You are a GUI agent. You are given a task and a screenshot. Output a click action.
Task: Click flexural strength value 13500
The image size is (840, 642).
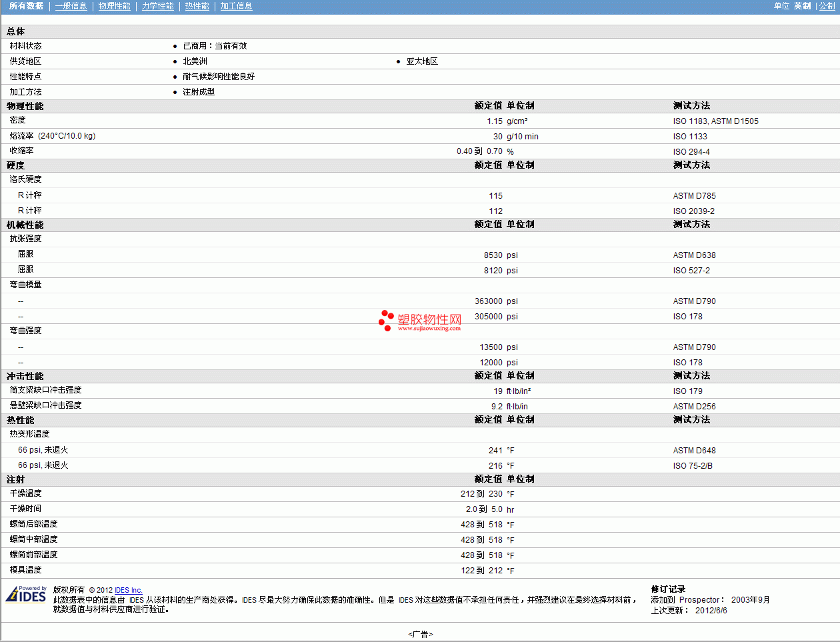tap(491, 347)
